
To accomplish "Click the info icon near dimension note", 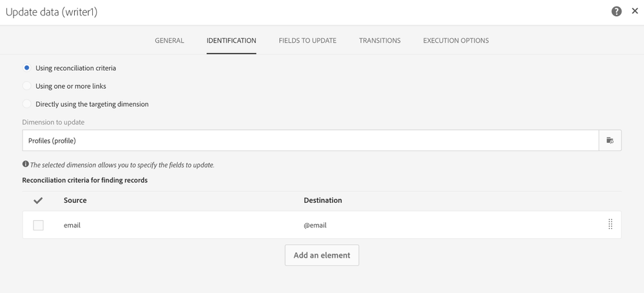I will (26, 164).
